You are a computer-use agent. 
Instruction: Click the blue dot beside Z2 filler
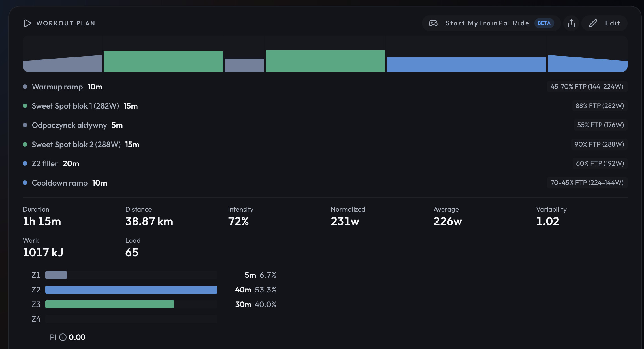(x=25, y=163)
